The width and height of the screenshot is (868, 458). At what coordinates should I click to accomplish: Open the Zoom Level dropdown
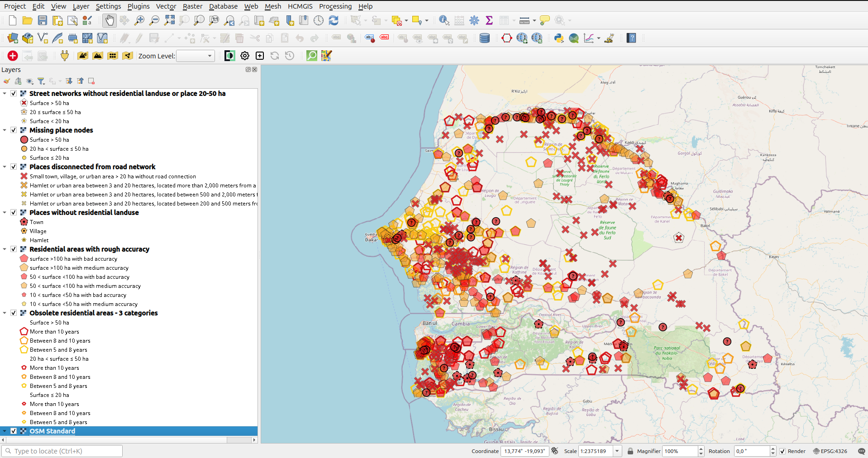pos(195,56)
